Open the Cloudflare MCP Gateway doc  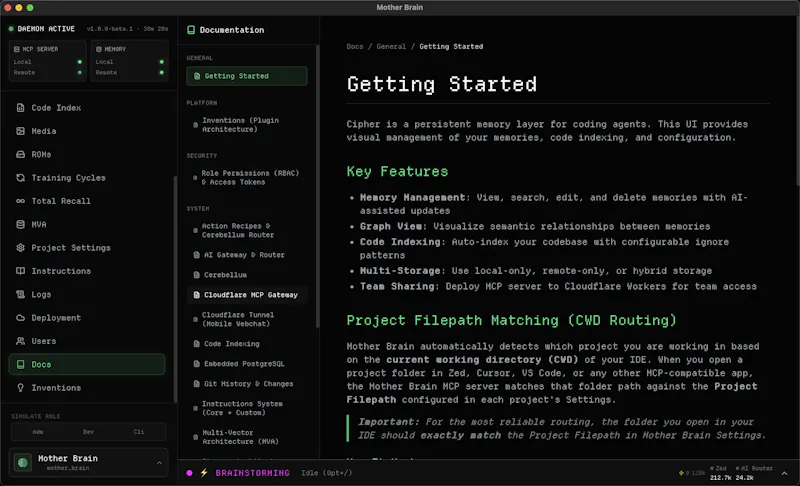tap(247, 295)
